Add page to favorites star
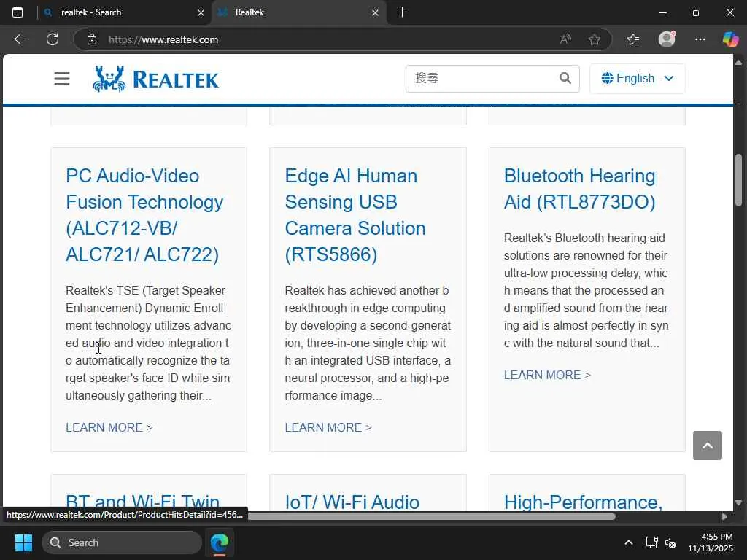The height and width of the screenshot is (560, 747). (x=594, y=39)
